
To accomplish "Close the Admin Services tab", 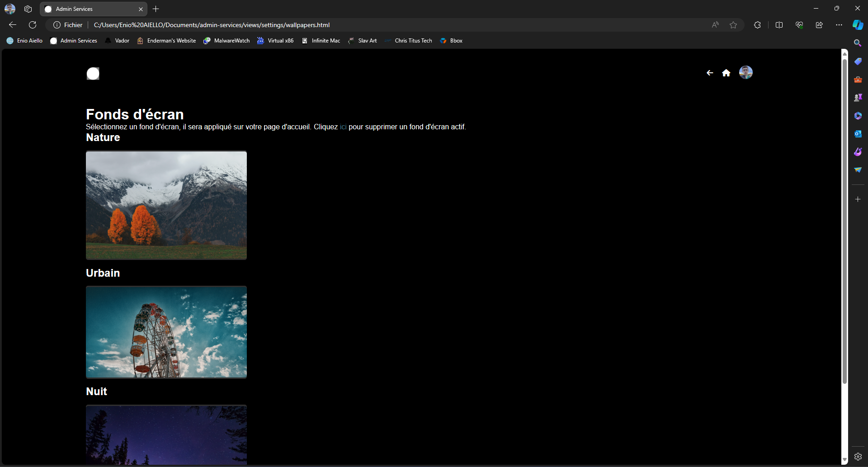I will pos(141,9).
